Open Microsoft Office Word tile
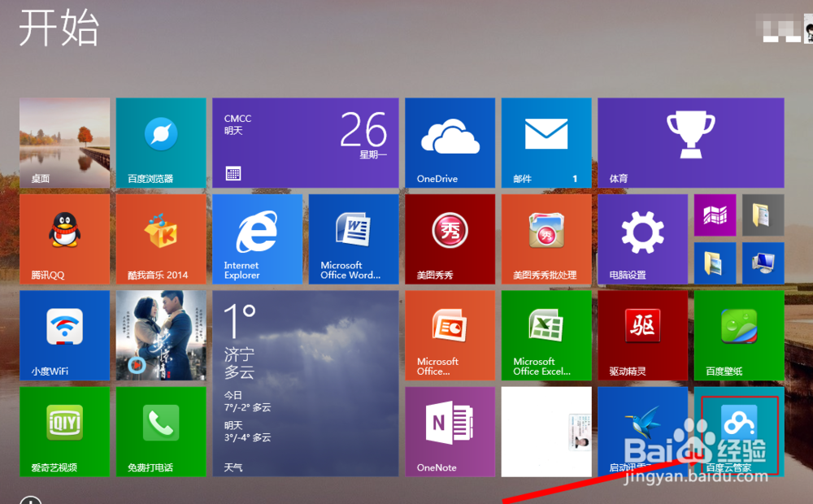Image resolution: width=813 pixels, height=504 pixels. [354, 239]
